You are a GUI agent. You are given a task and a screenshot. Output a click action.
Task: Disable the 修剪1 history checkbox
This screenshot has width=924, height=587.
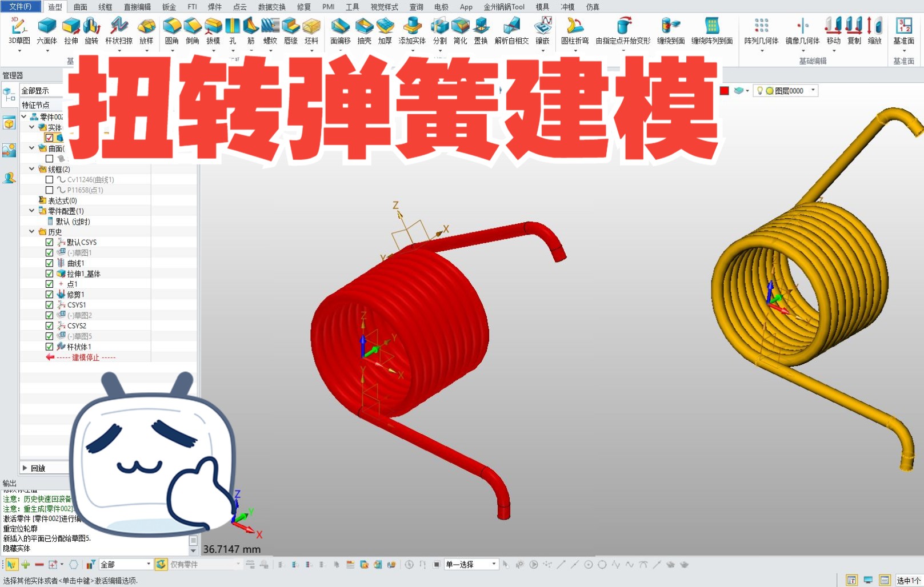tap(50, 294)
